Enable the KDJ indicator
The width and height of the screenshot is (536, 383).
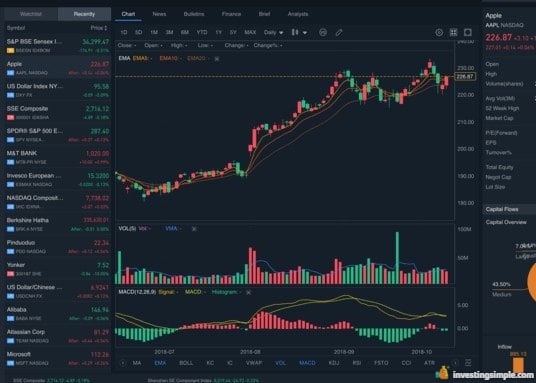334,363
